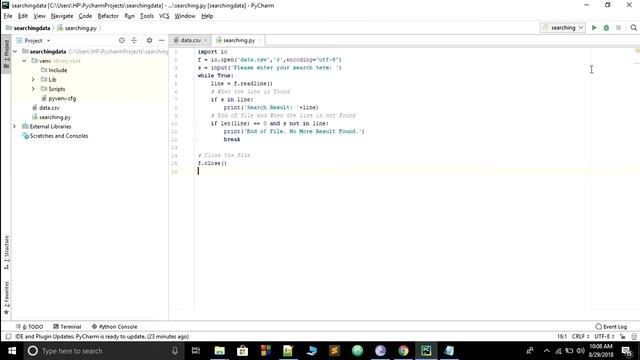Viewport: 640px width, 360px height.
Task: Open the Navigate menu
Action: pyautogui.click(x=62, y=16)
